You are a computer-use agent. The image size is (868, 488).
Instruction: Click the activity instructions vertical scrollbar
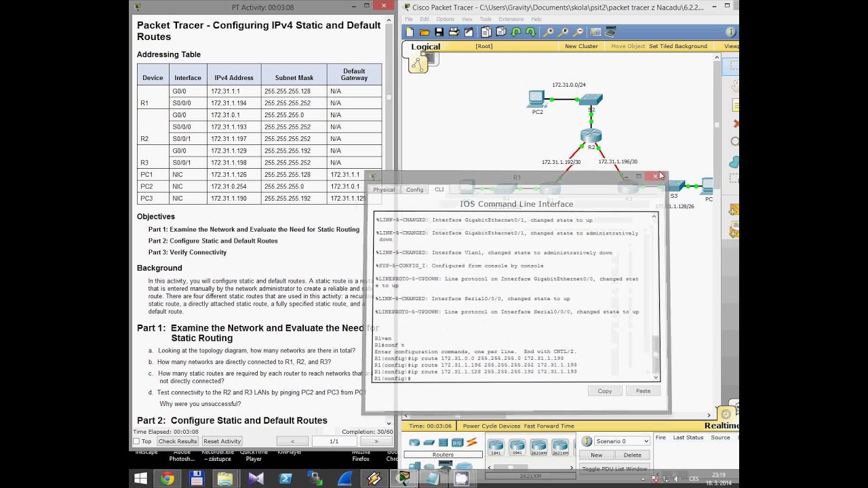[x=389, y=220]
